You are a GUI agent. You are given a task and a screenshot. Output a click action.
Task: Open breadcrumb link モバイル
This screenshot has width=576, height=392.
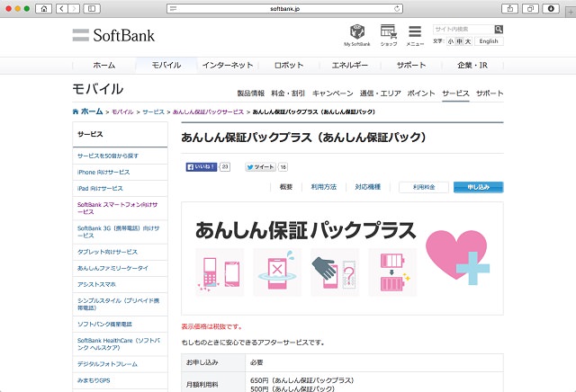point(122,111)
